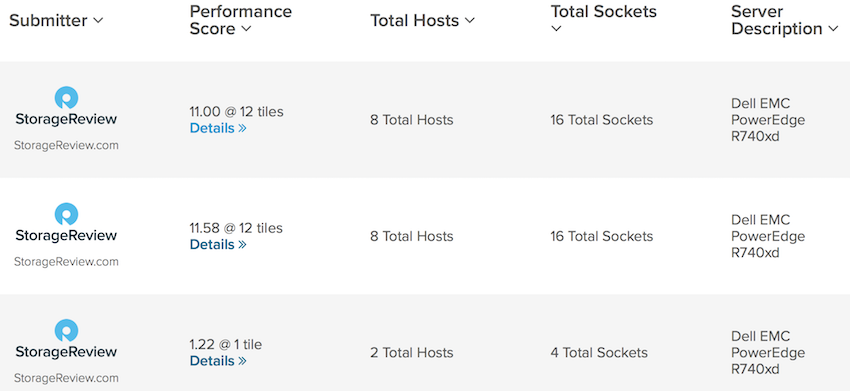This screenshot has height=391, width=850.
Task: Open Details link for 11.58 @ 12 tiles
Action: (218, 245)
